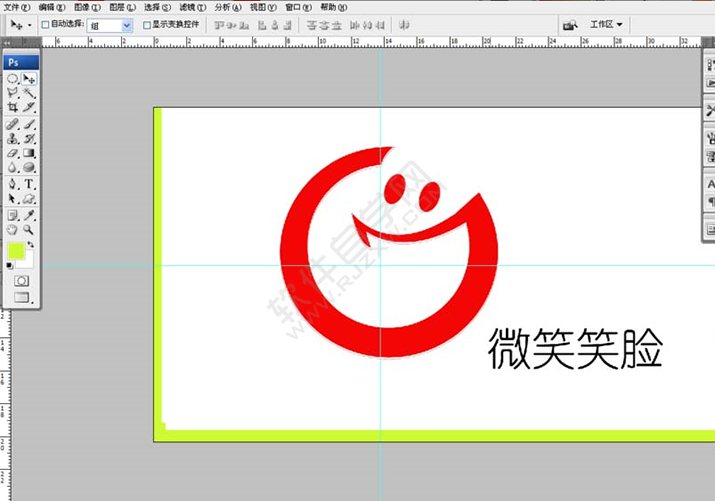This screenshot has height=501, width=715.
Task: Select the Hand tool
Action: (13, 230)
